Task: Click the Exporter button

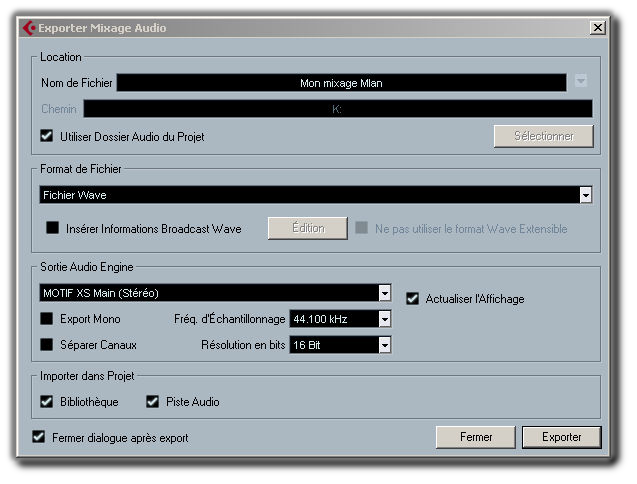Action: pos(561,437)
